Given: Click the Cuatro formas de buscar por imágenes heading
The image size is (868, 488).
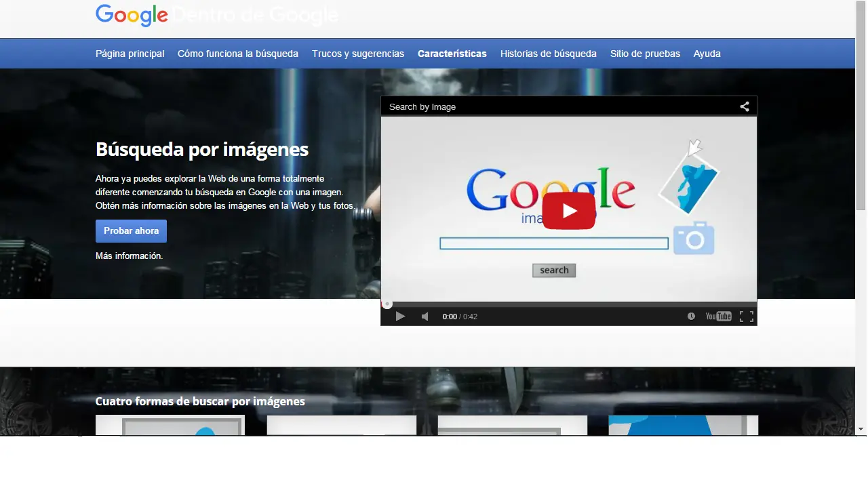Looking at the screenshot, I should click(200, 401).
